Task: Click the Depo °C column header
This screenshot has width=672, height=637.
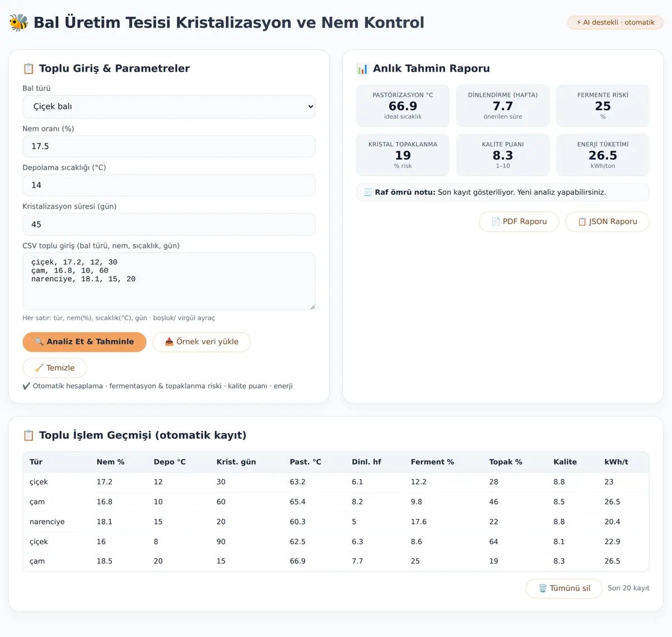Action: (170, 462)
